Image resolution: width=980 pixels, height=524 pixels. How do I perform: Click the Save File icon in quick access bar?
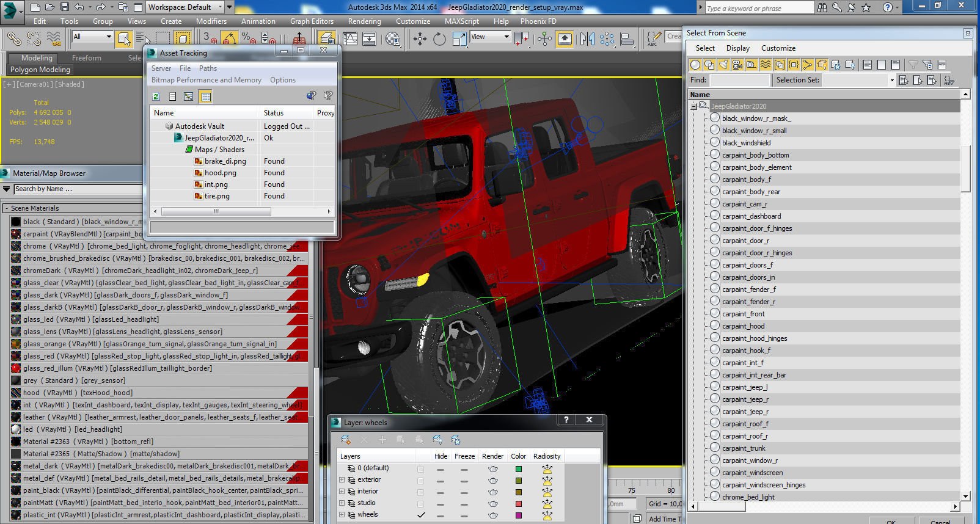click(65, 7)
